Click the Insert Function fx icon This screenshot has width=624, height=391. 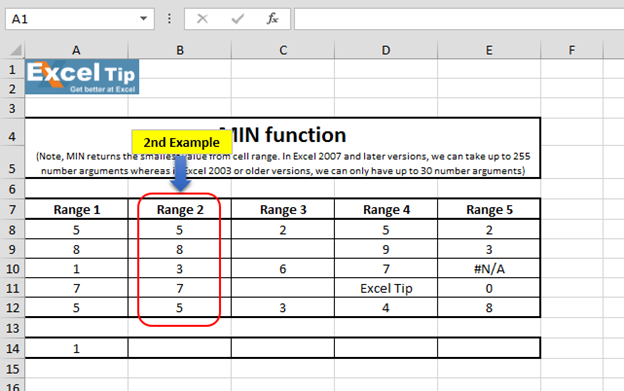coord(273,18)
